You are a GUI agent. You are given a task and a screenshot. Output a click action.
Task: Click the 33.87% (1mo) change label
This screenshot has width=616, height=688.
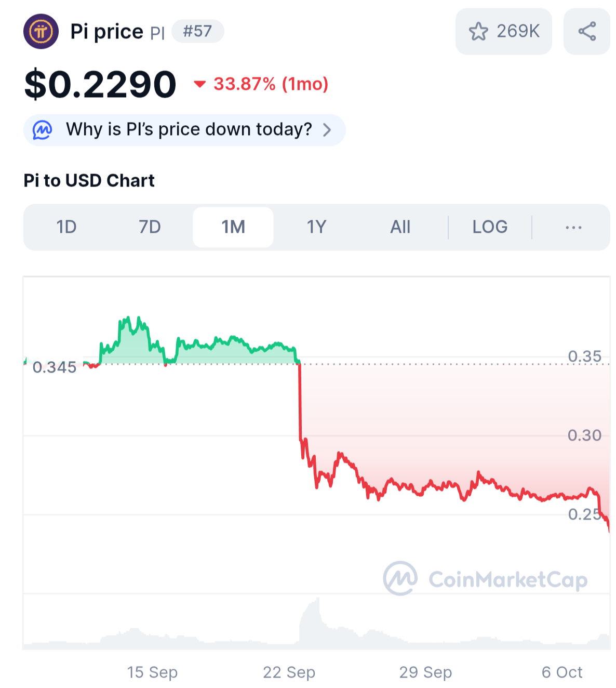click(x=271, y=84)
